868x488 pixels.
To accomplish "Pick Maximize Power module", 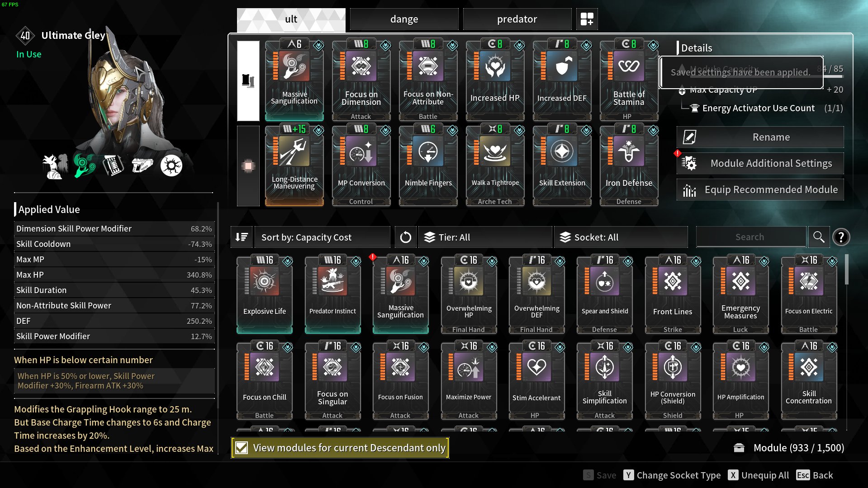I will click(x=469, y=380).
